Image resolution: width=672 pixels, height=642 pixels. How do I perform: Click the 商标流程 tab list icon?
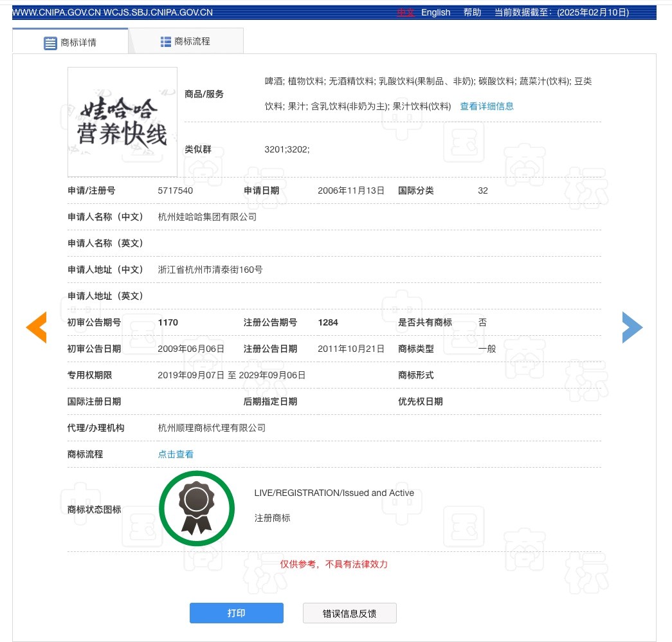point(165,42)
